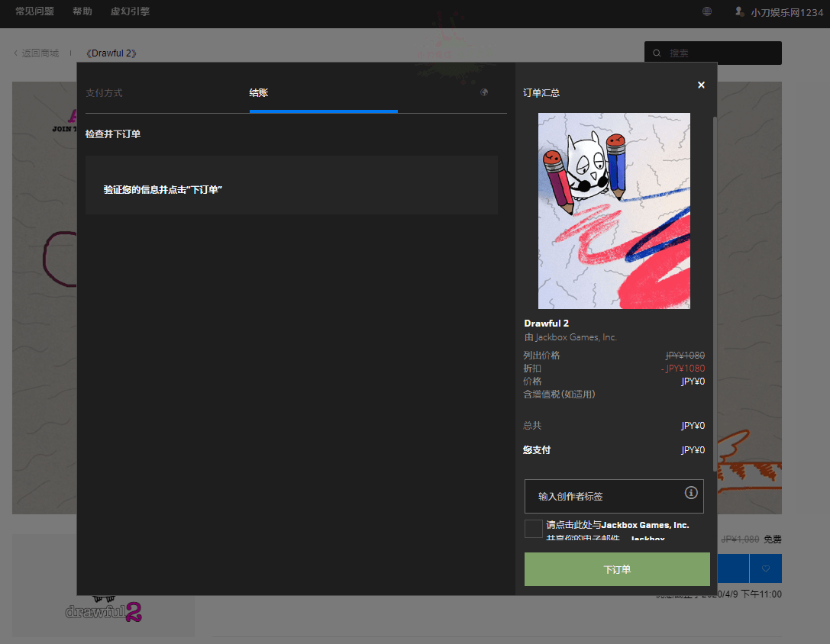
Task: Click the store 搜索 search box
Action: tap(722, 53)
